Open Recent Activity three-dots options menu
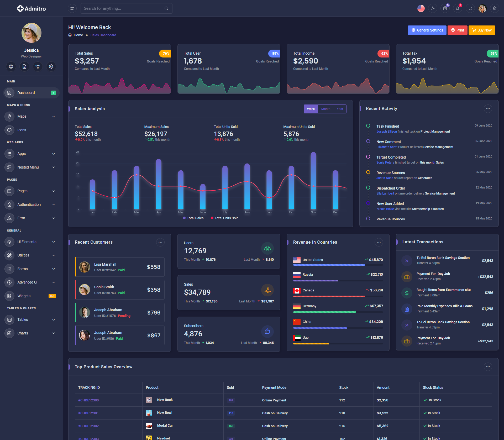Screen dimensions: 504x440 click(x=488, y=109)
